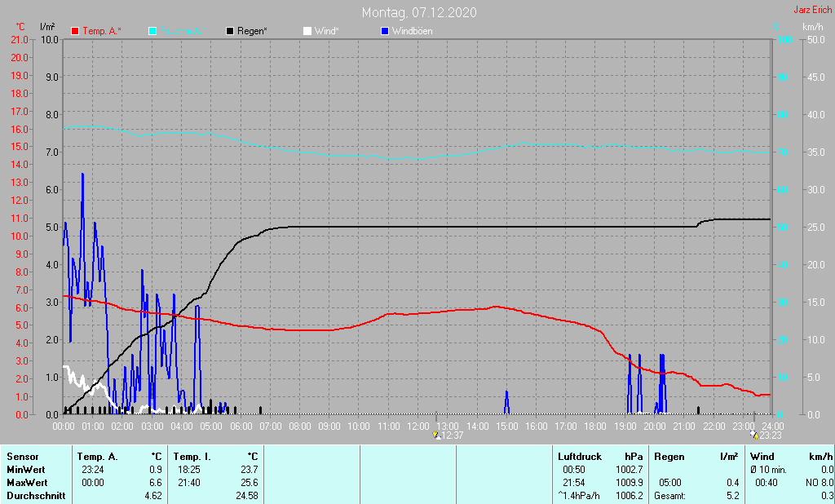835x504 pixels.
Task: Select the 'MaxWert' row label
Action: pyautogui.click(x=27, y=483)
